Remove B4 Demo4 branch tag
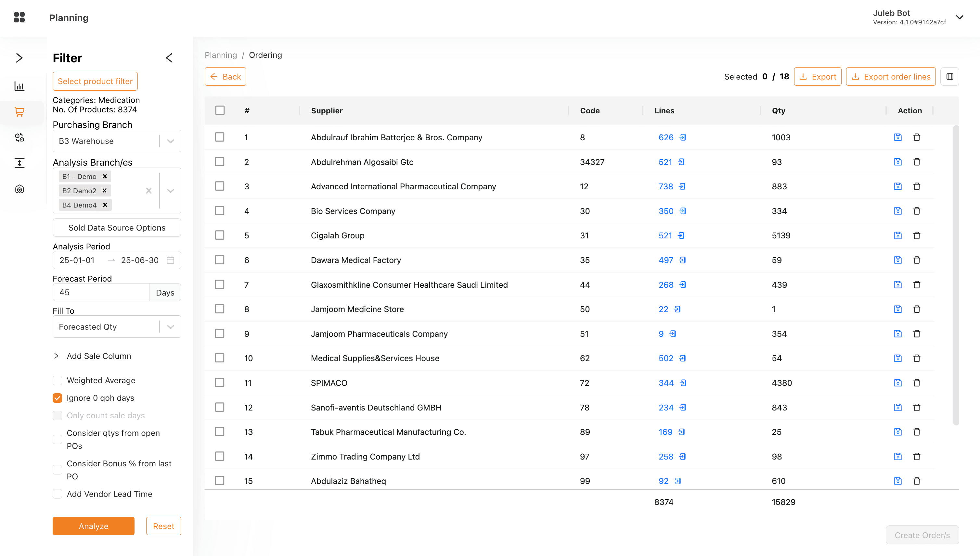Image resolution: width=980 pixels, height=556 pixels. pyautogui.click(x=105, y=205)
